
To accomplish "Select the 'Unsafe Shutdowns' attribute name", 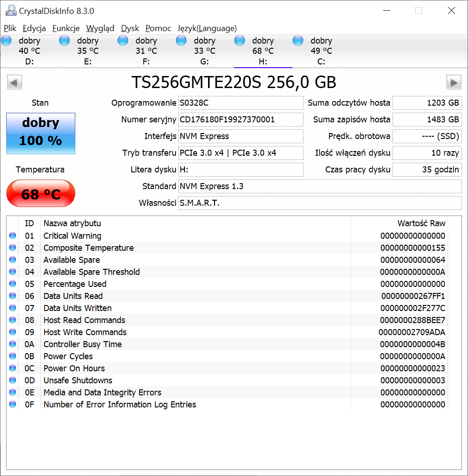I will pyautogui.click(x=78, y=381).
